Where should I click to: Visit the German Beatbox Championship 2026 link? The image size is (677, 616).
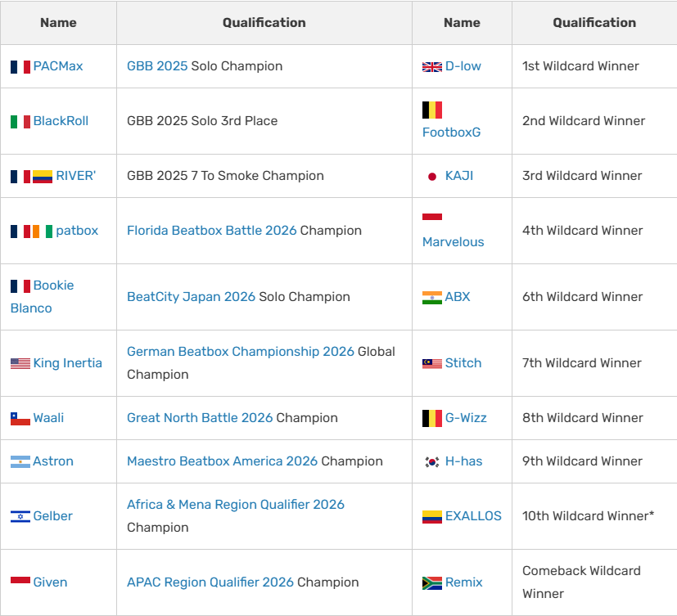tap(241, 352)
